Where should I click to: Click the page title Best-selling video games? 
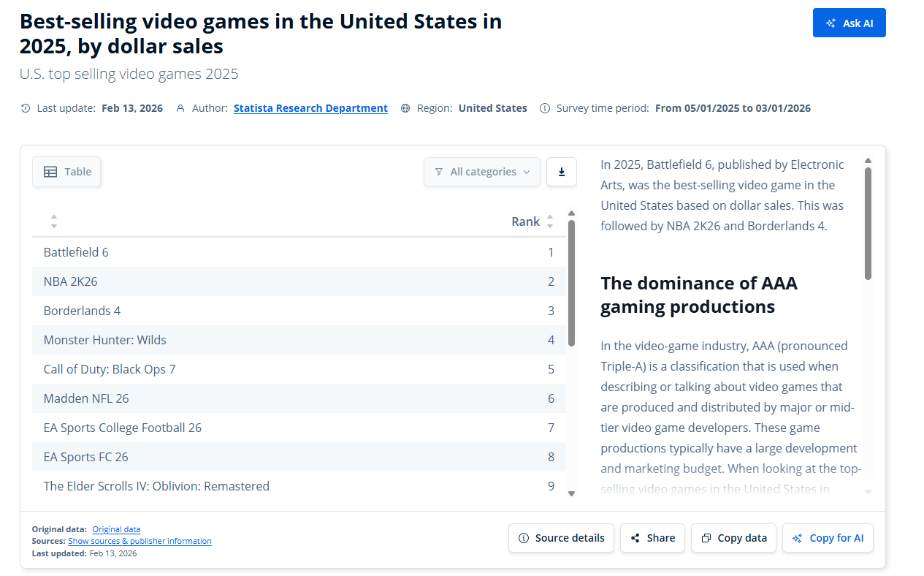261,34
